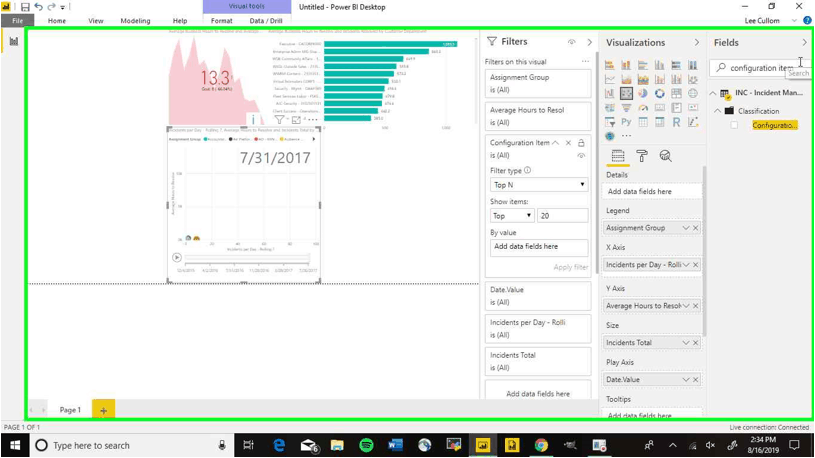The width and height of the screenshot is (815, 458).
Task: Switch to Page 1 tab
Action: (x=70, y=410)
